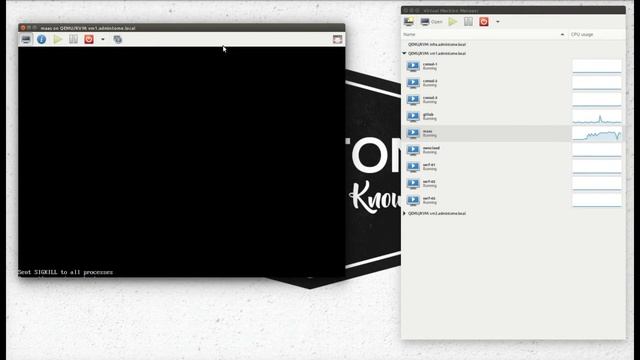Screen dimensions: 640x360
Task: Click the maas CPU usage graph
Action: [597, 133]
